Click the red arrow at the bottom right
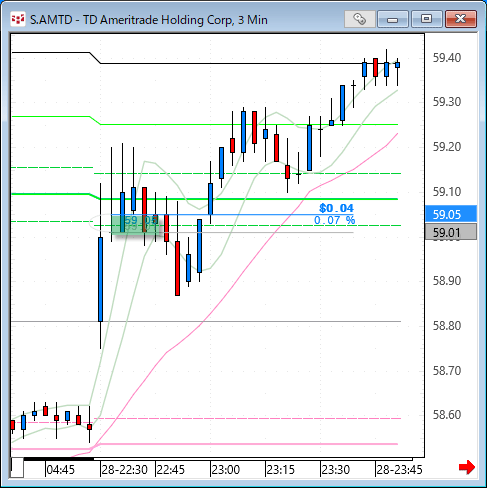 point(466,467)
